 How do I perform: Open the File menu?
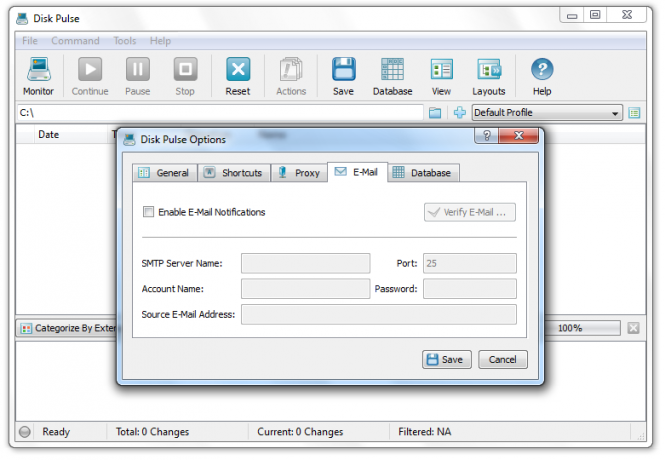click(x=30, y=41)
